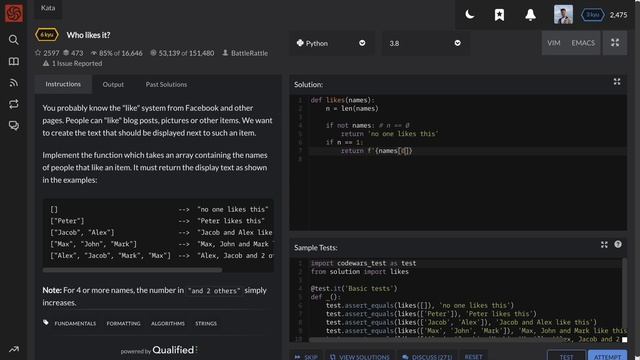Image resolution: width=640 pixels, height=360 pixels.
Task: Open the trending arrow icon at sidebar bottom
Action: [x=13, y=349]
